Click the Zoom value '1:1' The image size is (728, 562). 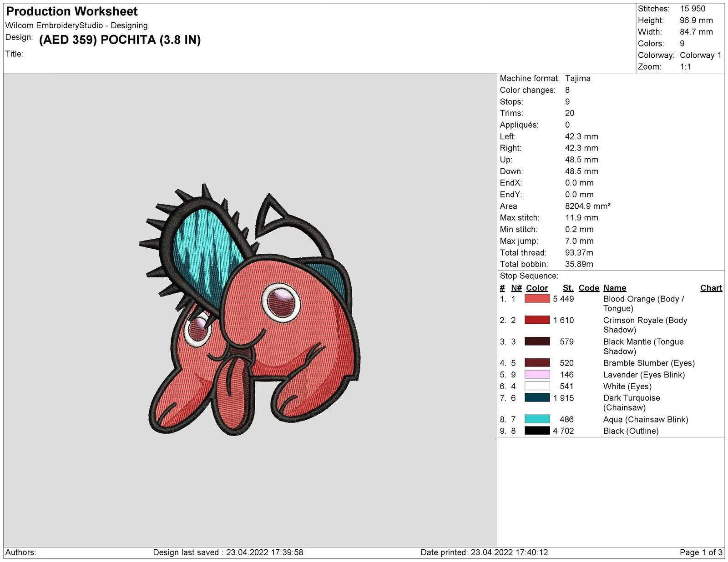tap(685, 67)
